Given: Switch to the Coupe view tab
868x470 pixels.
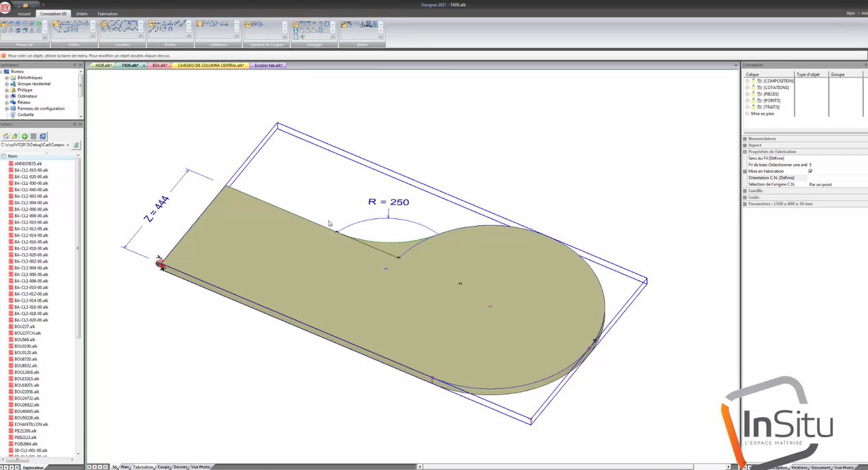Looking at the screenshot, I should [163, 467].
